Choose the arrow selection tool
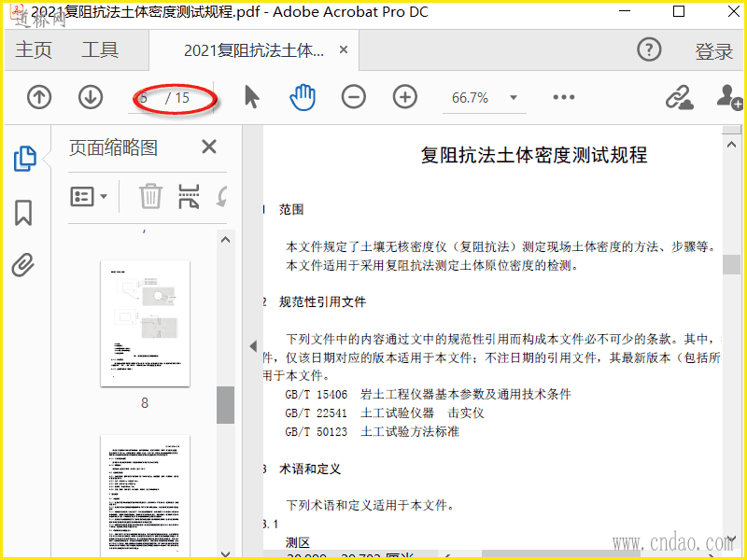The width and height of the screenshot is (747, 560). pos(252,97)
